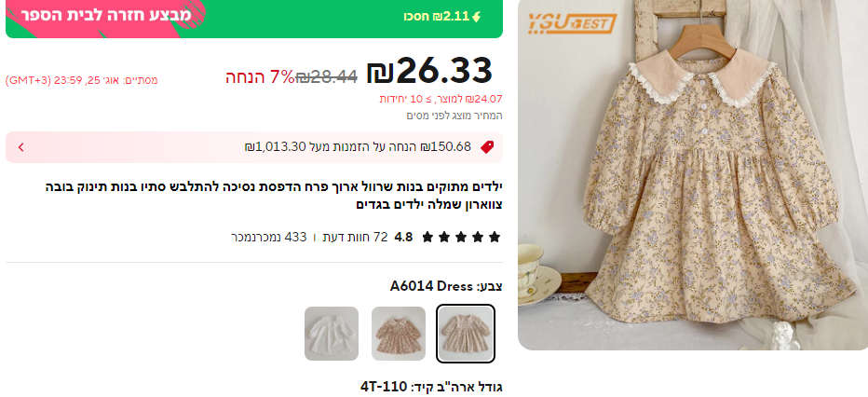Click the third rating star
868x397 pixels.
pos(461,238)
